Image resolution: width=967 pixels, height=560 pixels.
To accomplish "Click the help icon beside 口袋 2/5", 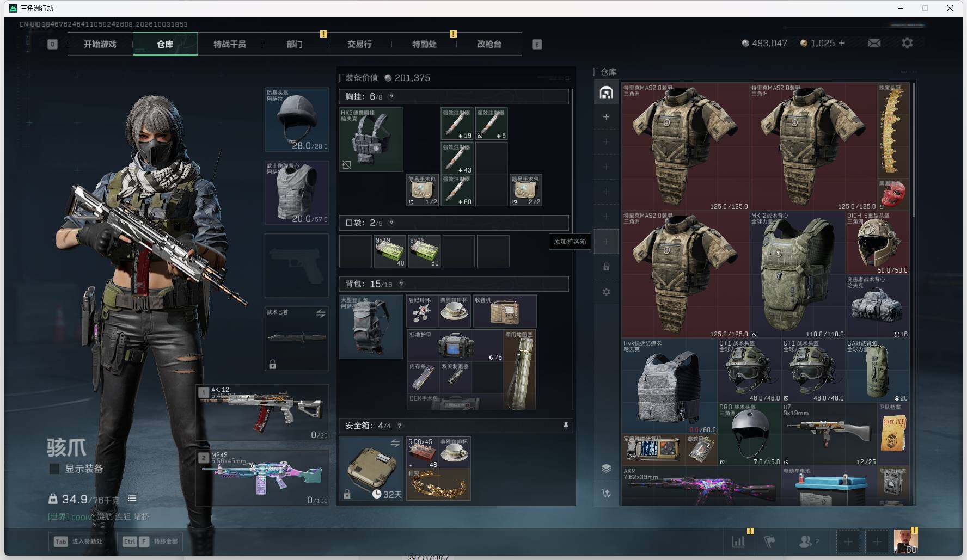I will (391, 223).
